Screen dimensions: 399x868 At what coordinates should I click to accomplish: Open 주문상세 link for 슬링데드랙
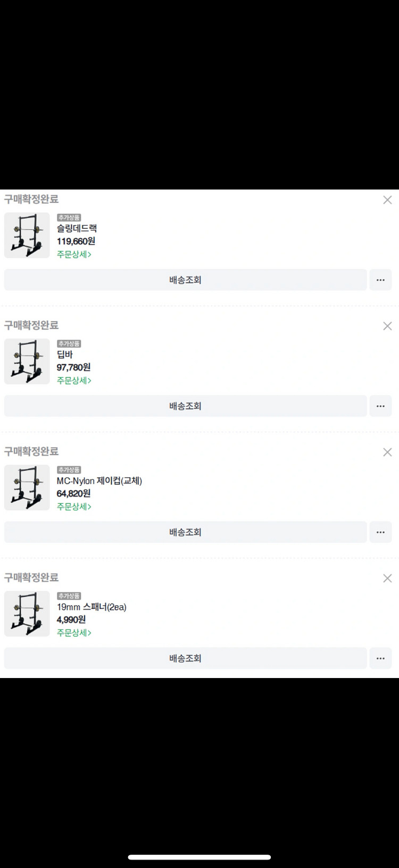pos(74,254)
